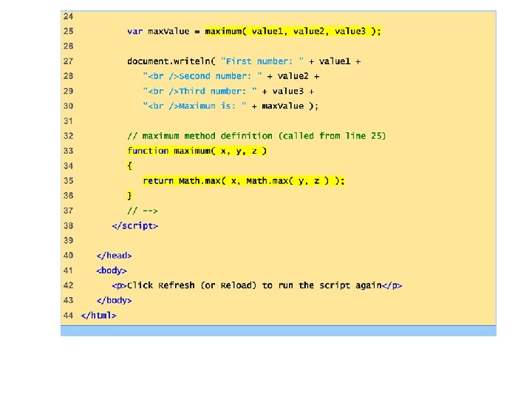Image resolution: width=532 pixels, height=399 pixels.
Task: Select highlighted 'maximum( value1, value2, value3 );' call
Action: click(293, 31)
